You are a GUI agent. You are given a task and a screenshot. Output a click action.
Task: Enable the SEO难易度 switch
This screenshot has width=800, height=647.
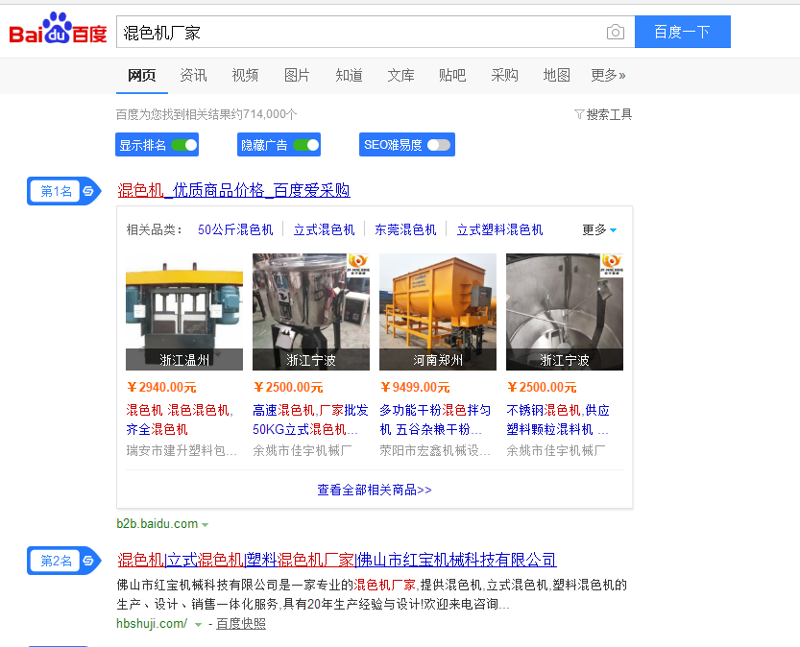(439, 145)
